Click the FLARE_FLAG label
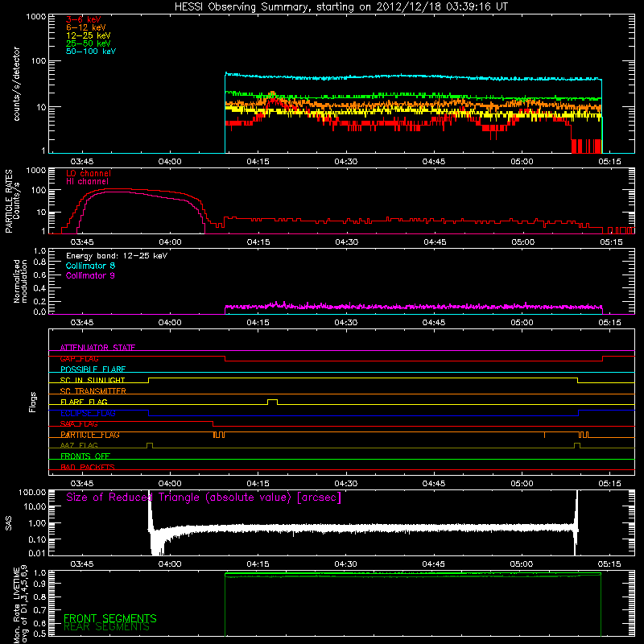The image size is (644, 644). coord(84,402)
